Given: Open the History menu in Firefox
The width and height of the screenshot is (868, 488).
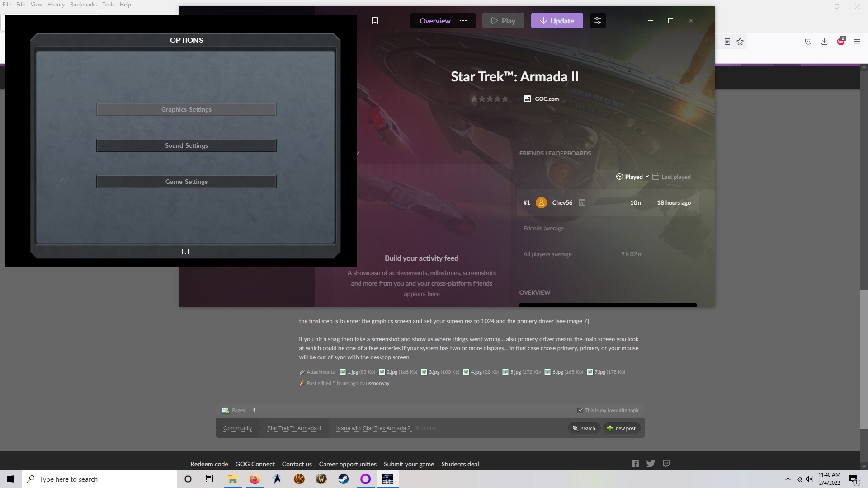Looking at the screenshot, I should (x=56, y=5).
